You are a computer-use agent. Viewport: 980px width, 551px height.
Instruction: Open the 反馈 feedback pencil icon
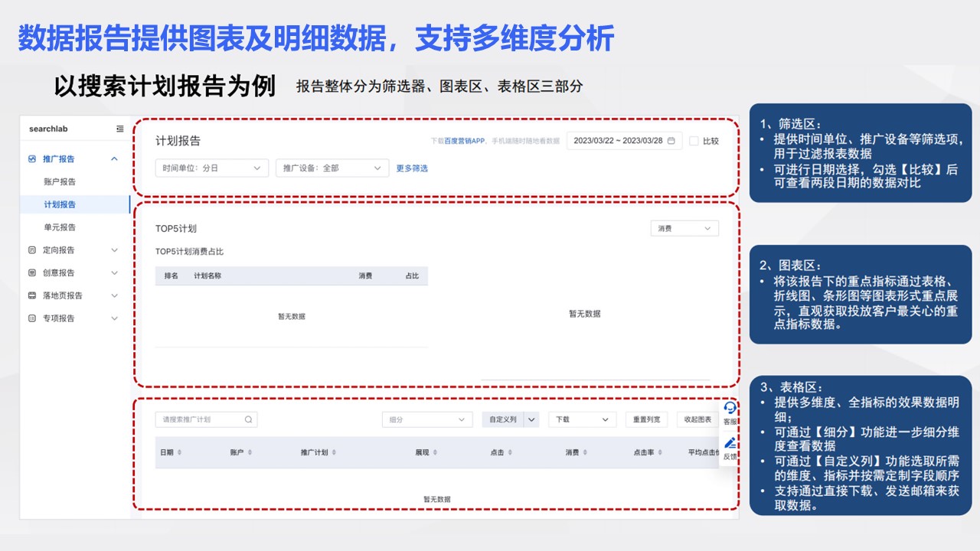pos(730,443)
